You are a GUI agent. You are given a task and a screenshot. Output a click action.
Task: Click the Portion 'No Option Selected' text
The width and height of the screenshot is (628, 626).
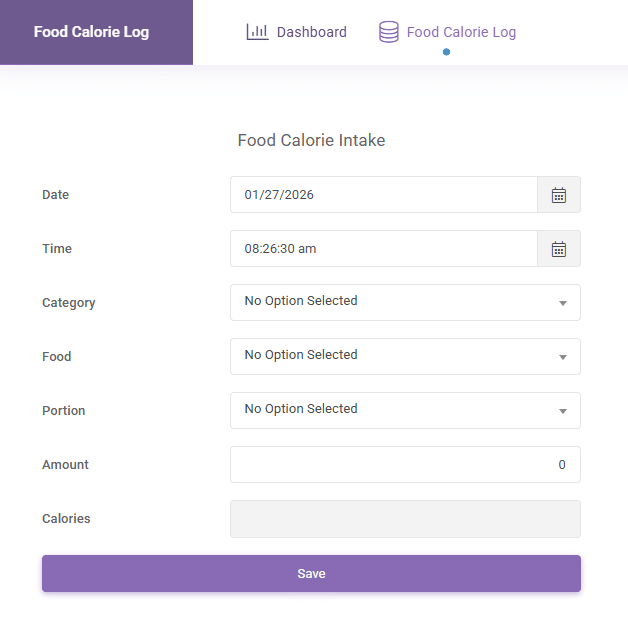301,409
